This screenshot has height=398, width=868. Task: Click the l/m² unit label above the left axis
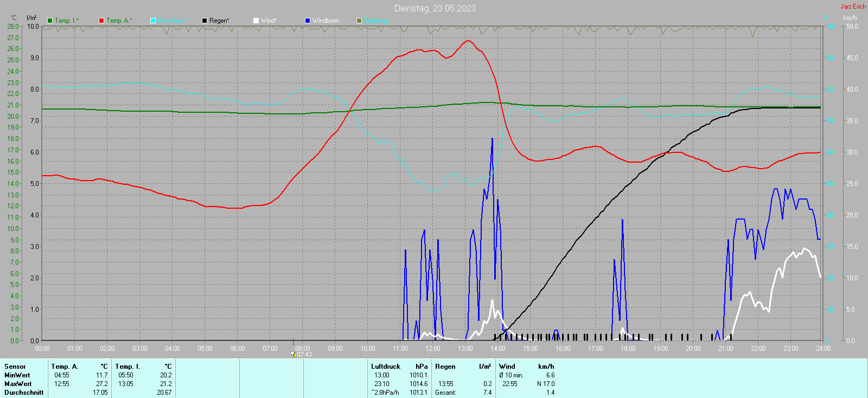(x=31, y=18)
